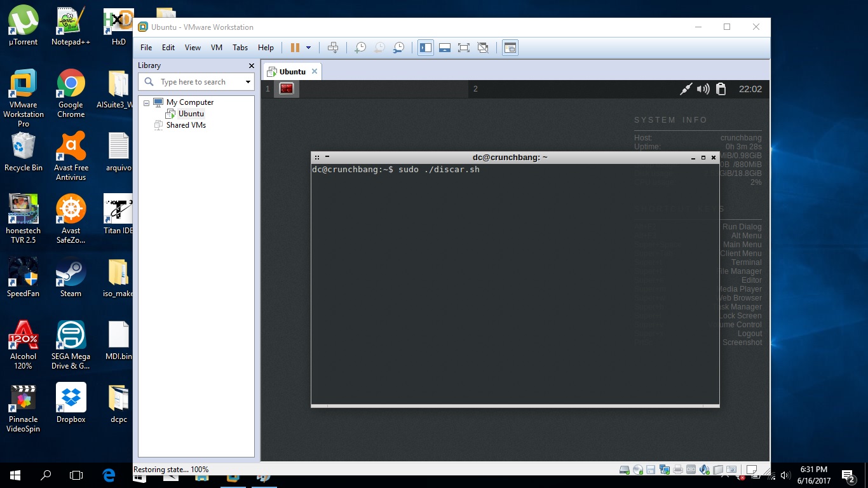The image size is (868, 488).
Task: Open the Action Center notifications icon
Action: click(x=848, y=475)
